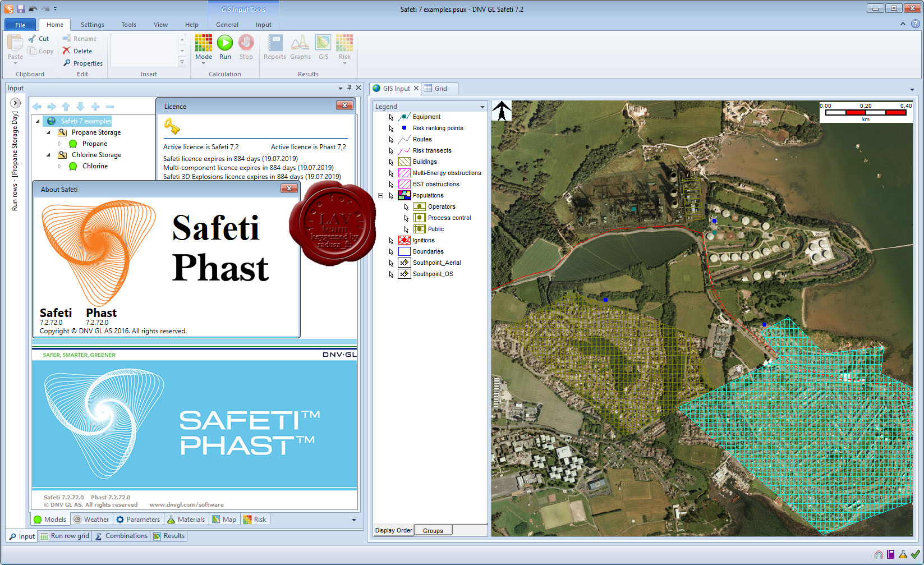Collapse the Propane Storage tree node

pyautogui.click(x=48, y=132)
